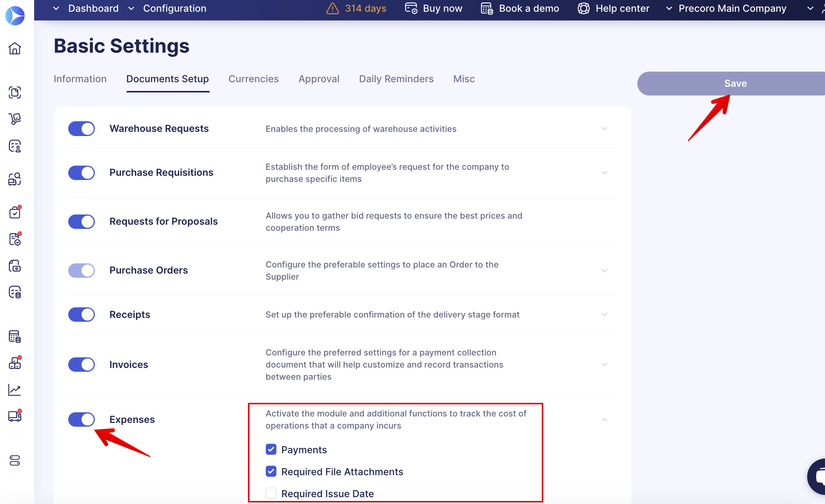This screenshot has width=825, height=504.
Task: Open Precoro Main Company dropdown
Action: (x=726, y=8)
